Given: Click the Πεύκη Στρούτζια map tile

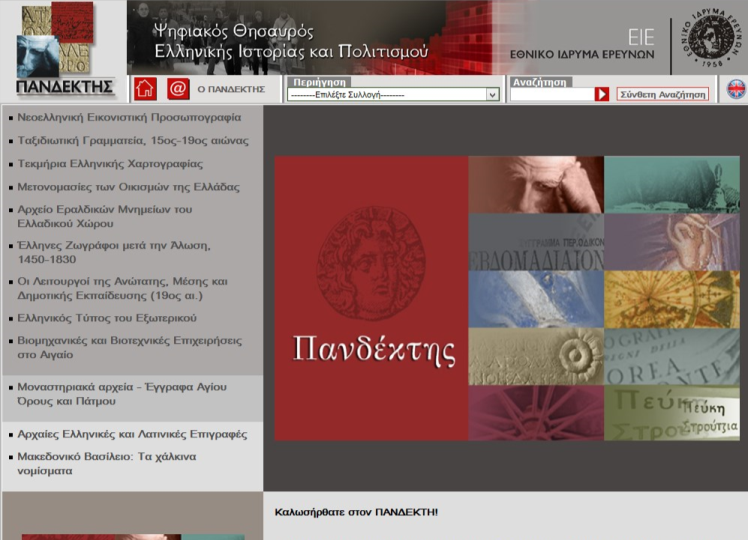Looking at the screenshot, I should click(x=672, y=414).
